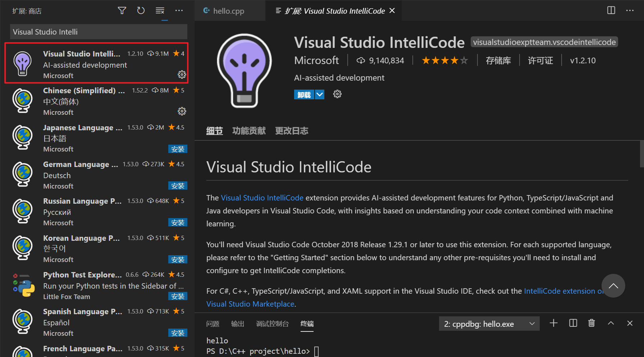Click the details page vertical scrollbar

click(642, 154)
